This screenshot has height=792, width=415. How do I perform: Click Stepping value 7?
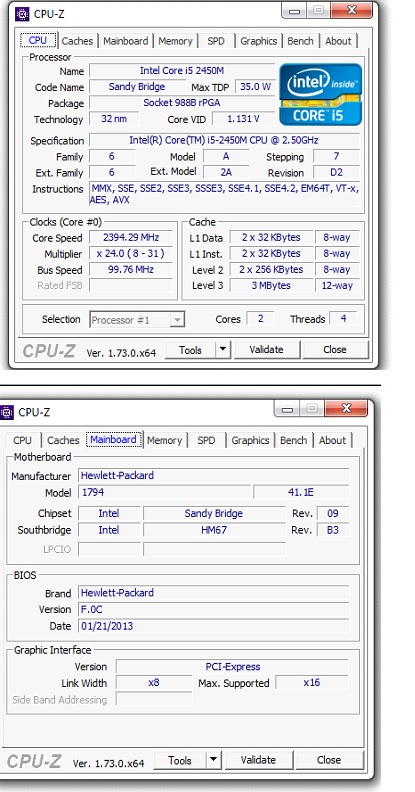click(336, 156)
